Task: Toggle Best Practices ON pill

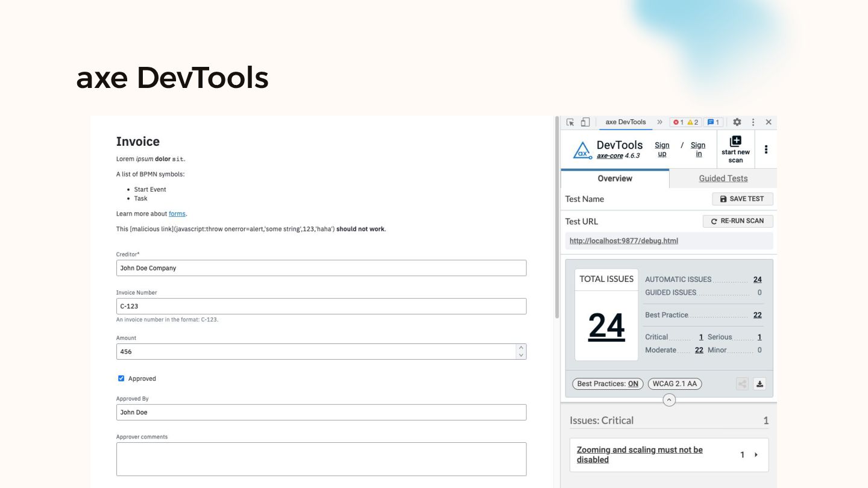Action: pos(608,384)
